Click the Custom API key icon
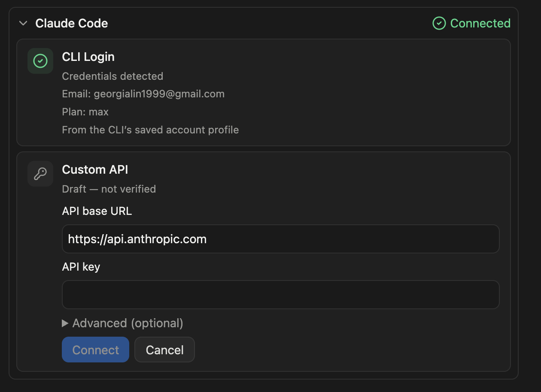 (x=40, y=174)
